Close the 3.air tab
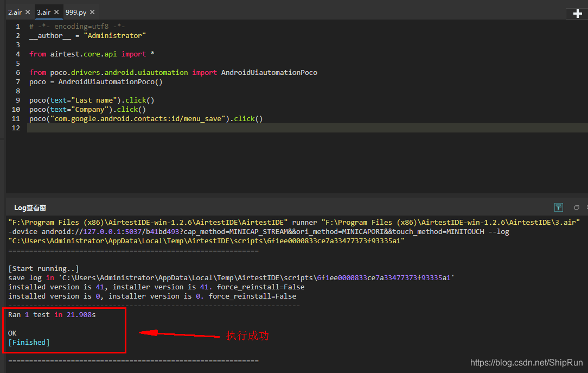Viewport: 588px width, 373px height. pyautogui.click(x=56, y=12)
